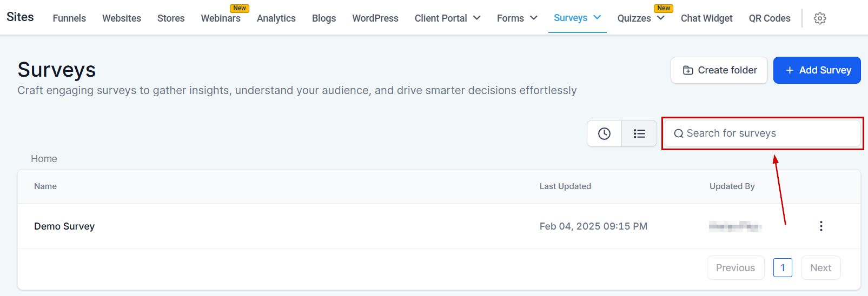This screenshot has width=868, height=296.
Task: Expand the Surveys dropdown chevron
Action: pyautogui.click(x=597, y=17)
